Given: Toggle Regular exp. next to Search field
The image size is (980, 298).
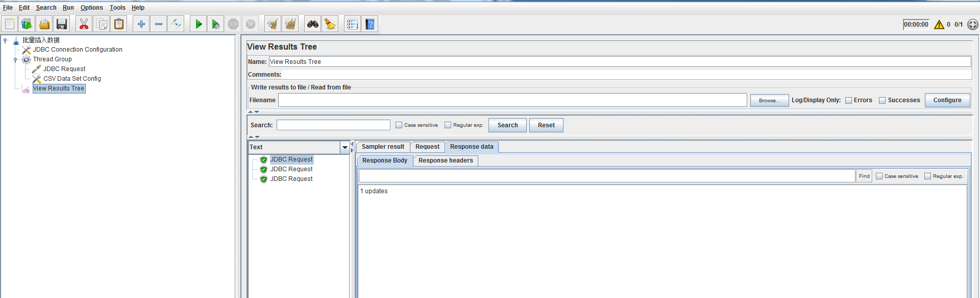Looking at the screenshot, I should pyautogui.click(x=448, y=125).
